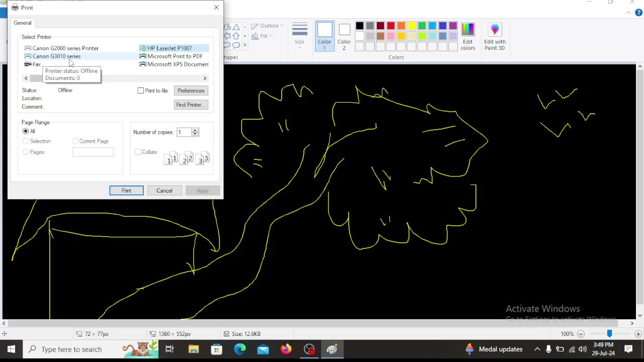Click the volume icon in tray
The image size is (644, 362).
click(x=583, y=349)
